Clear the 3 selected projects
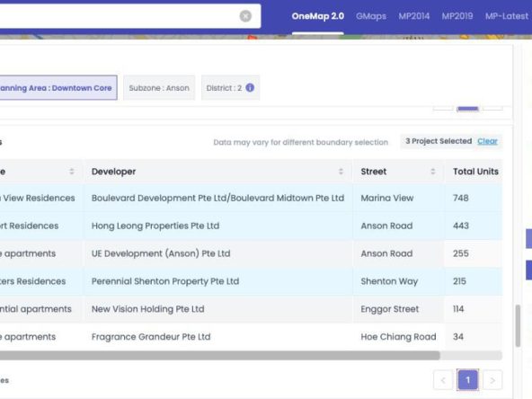The image size is (532, 399). coord(487,141)
